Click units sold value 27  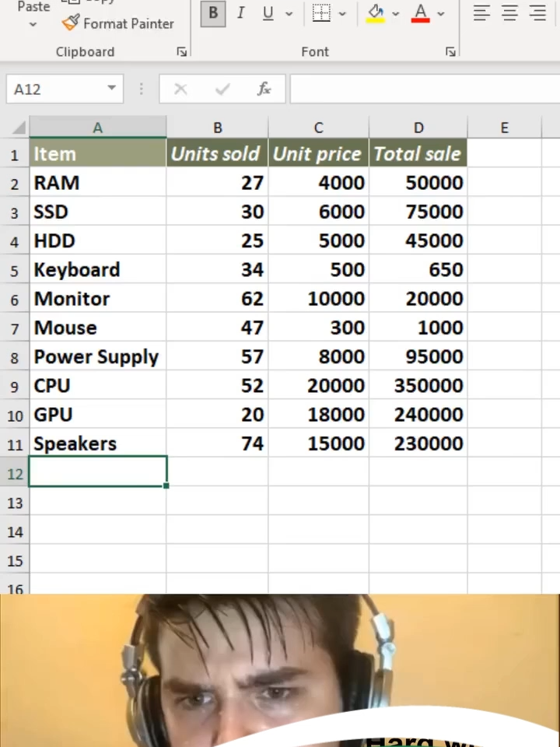[217, 182]
